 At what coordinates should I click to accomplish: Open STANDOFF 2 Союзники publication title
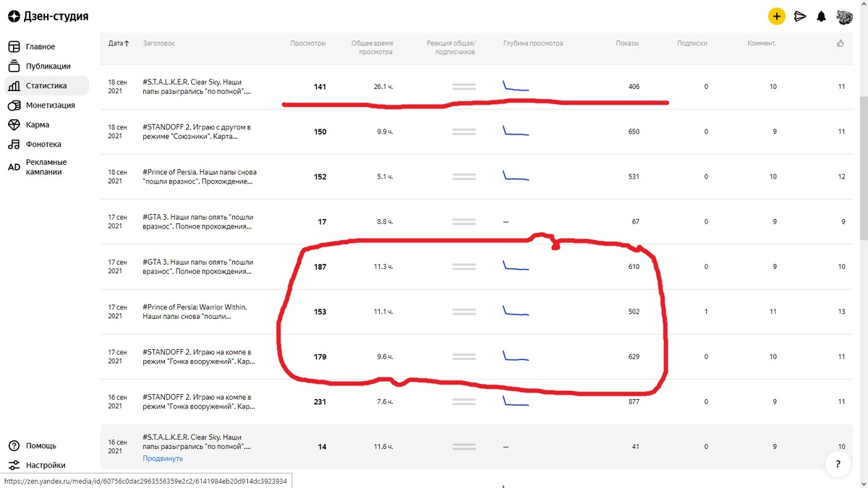(x=197, y=132)
